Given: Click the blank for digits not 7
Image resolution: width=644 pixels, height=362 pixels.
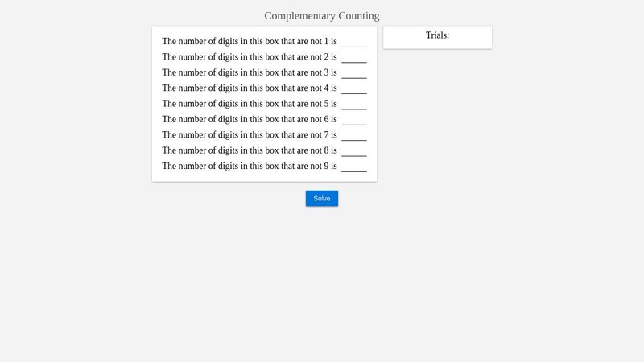Looking at the screenshot, I should (x=354, y=135).
